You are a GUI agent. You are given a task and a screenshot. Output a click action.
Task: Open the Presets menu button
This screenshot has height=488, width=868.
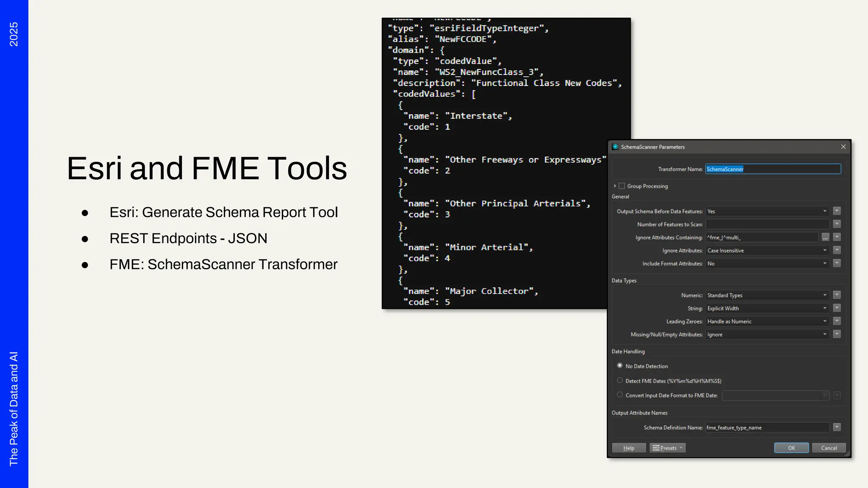pos(668,448)
